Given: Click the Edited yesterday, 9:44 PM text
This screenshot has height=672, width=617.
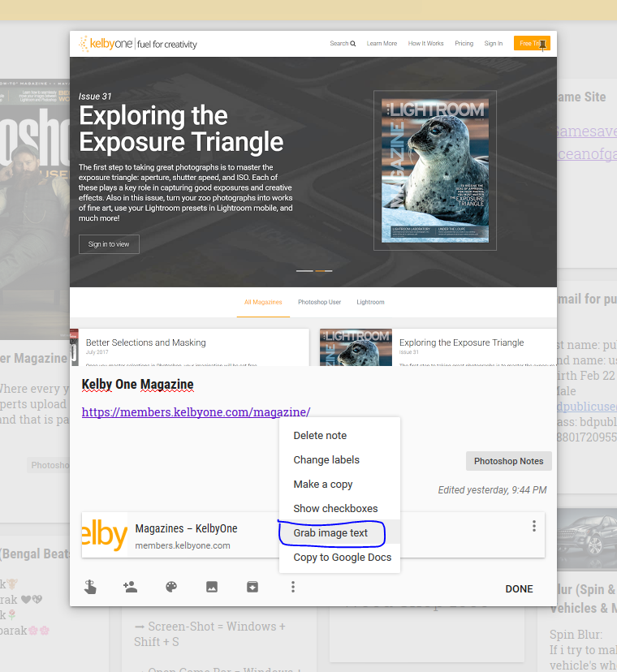Looking at the screenshot, I should pos(492,490).
